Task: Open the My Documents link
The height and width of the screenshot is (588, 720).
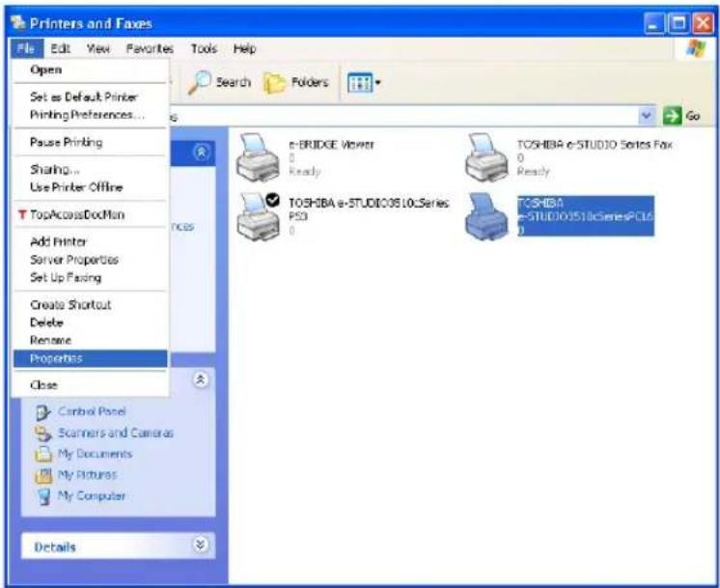Action: (95, 454)
